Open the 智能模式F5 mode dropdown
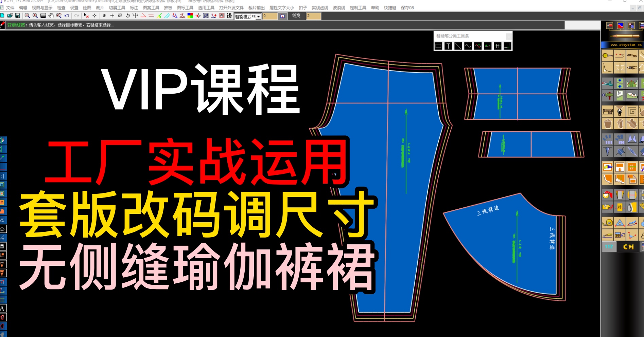This screenshot has height=337, width=644. tap(259, 16)
